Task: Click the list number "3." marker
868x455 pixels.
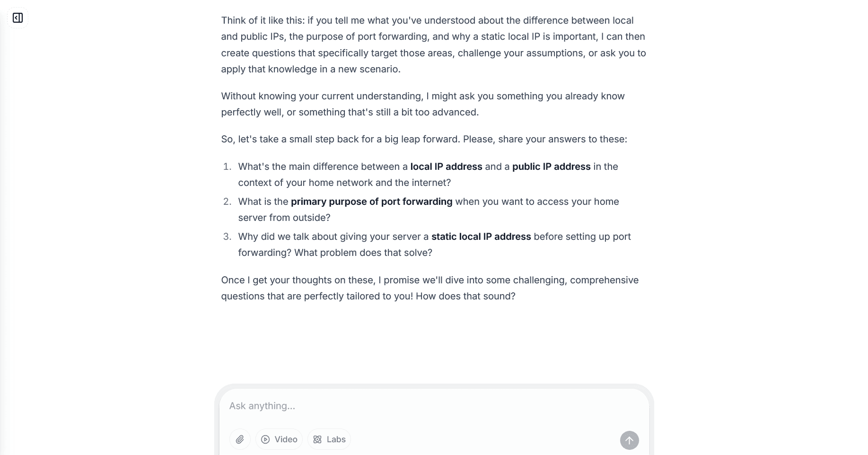Action: 228,236
